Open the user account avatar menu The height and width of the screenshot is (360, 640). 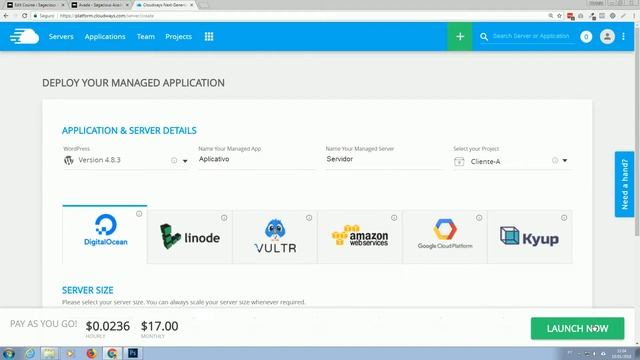pos(607,37)
